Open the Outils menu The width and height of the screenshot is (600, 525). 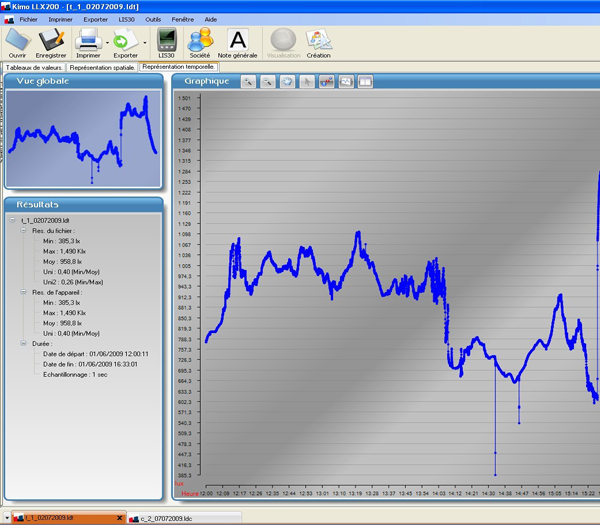tap(153, 20)
